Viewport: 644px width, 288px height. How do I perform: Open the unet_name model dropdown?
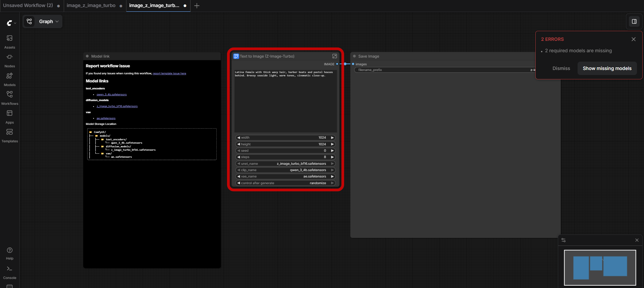pos(285,164)
